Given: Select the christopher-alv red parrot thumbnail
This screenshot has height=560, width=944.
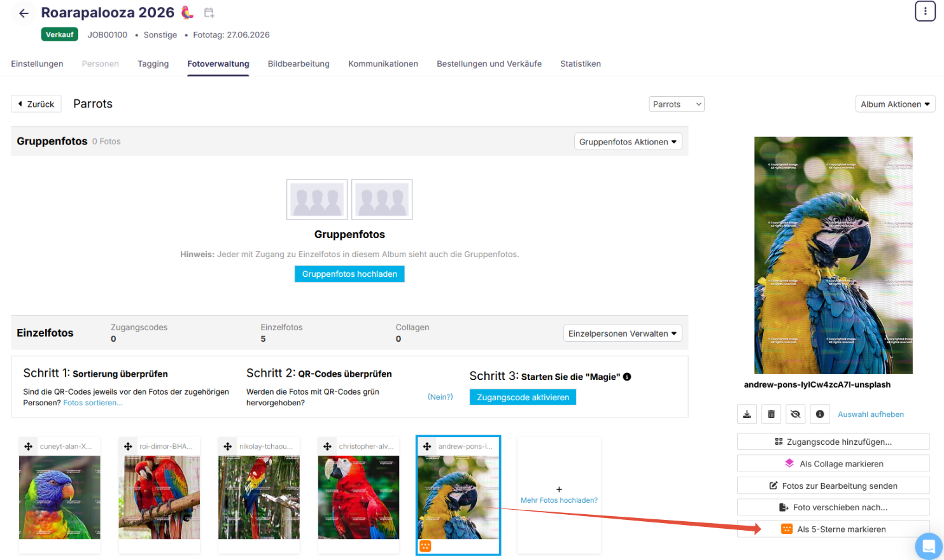Looking at the screenshot, I should 358,497.
